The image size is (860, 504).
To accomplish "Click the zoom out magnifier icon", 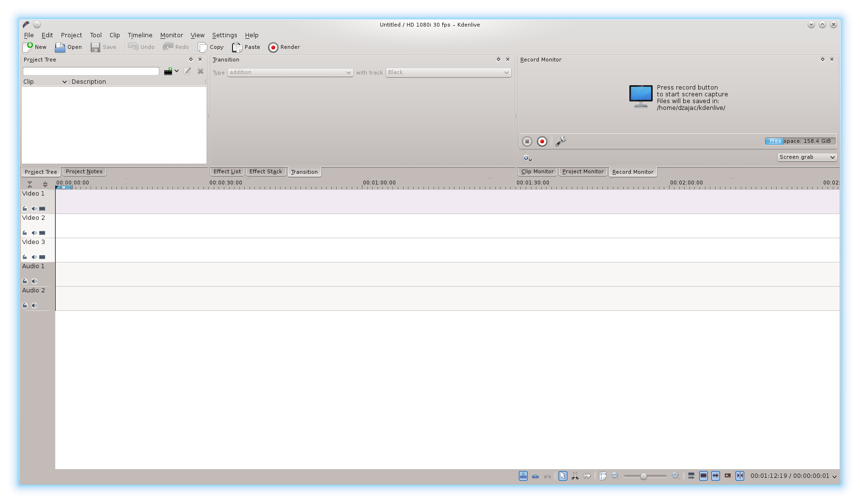I will coord(615,476).
